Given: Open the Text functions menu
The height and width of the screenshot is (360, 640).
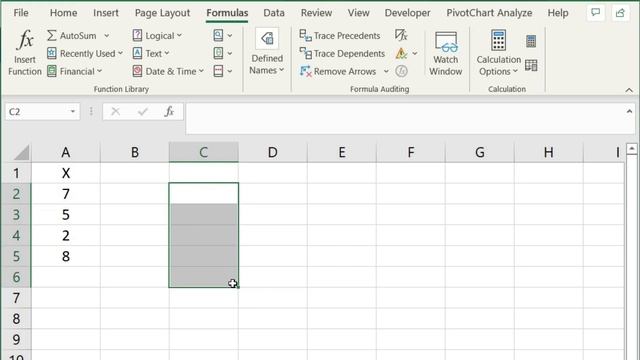Looking at the screenshot, I should coord(151,53).
